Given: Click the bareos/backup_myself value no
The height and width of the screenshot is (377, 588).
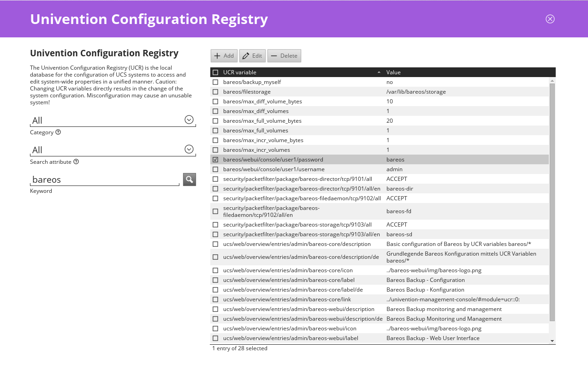Looking at the screenshot, I should 390,82.
